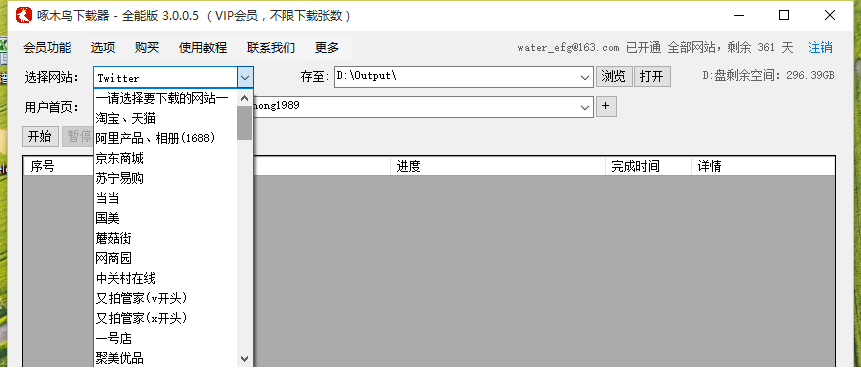This screenshot has width=861, height=381.
Task: Click the dropdown list scrollbar thumb
Action: (245, 123)
